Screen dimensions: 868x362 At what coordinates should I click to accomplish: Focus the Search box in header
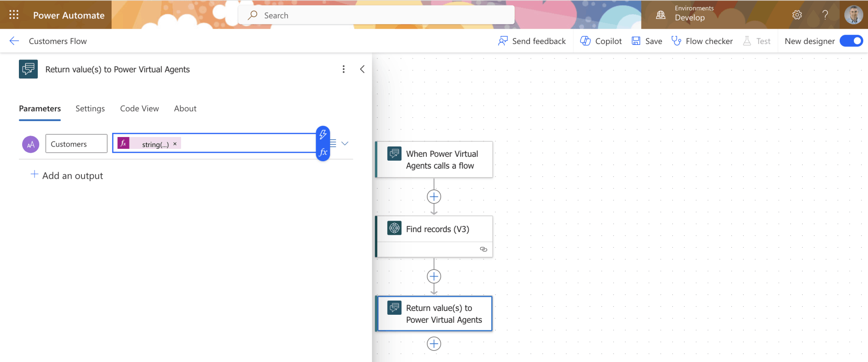376,15
